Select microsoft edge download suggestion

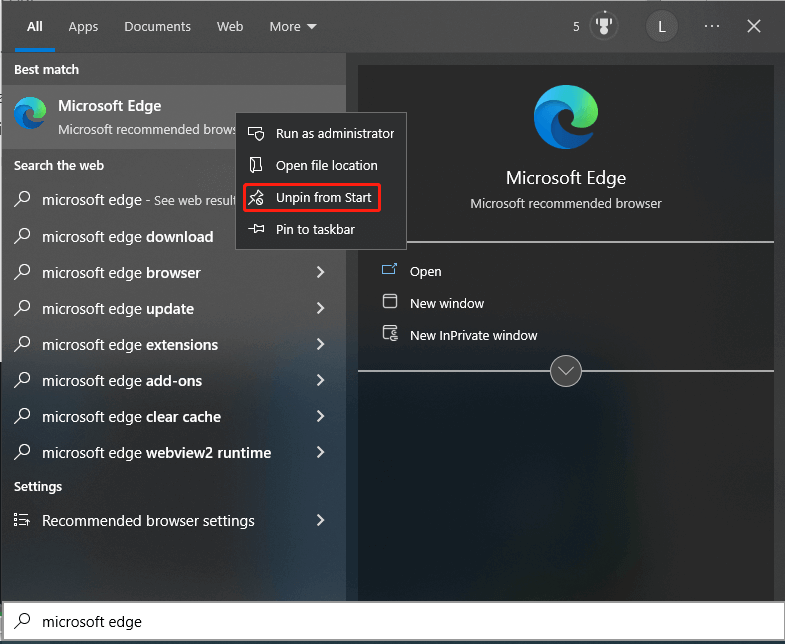coord(128,236)
